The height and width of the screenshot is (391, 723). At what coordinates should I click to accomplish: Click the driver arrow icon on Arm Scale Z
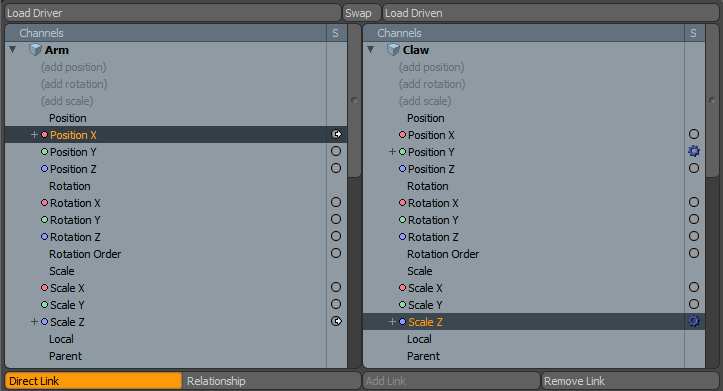tap(337, 321)
